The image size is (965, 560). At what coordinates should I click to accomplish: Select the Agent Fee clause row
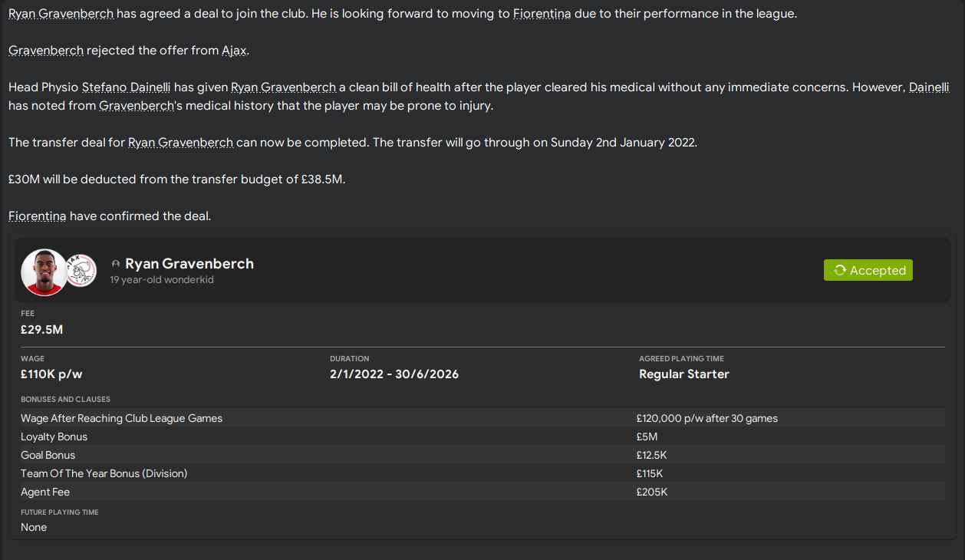[482, 492]
